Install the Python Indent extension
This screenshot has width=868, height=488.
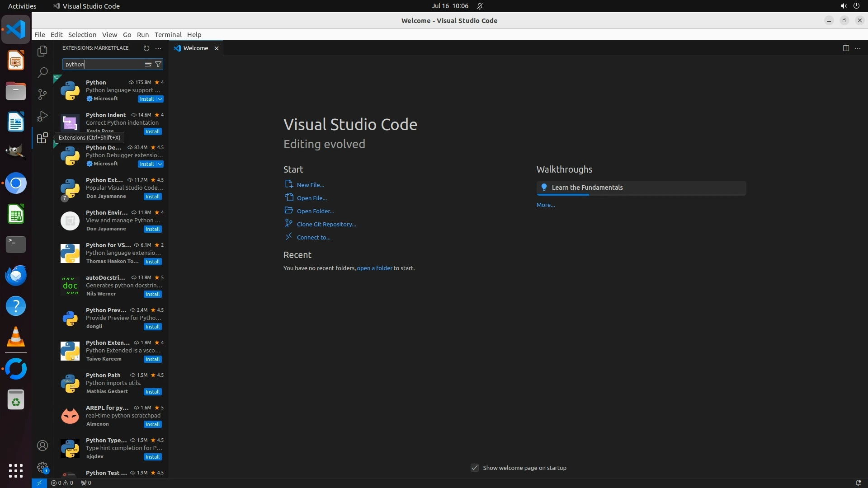tap(152, 131)
